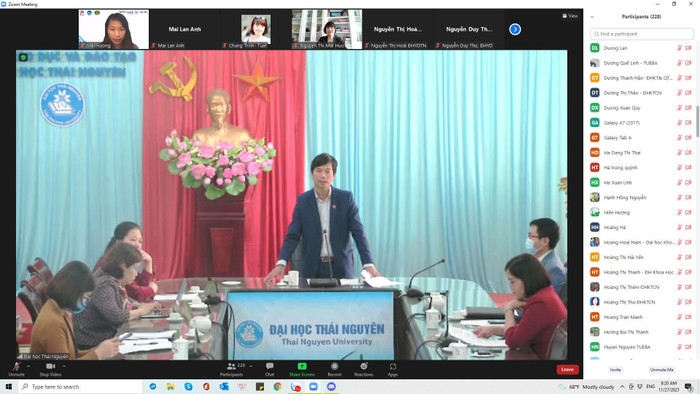Select participant Galaxy Tab A
Screen dimensions: 700x394
pyautogui.click(x=641, y=138)
